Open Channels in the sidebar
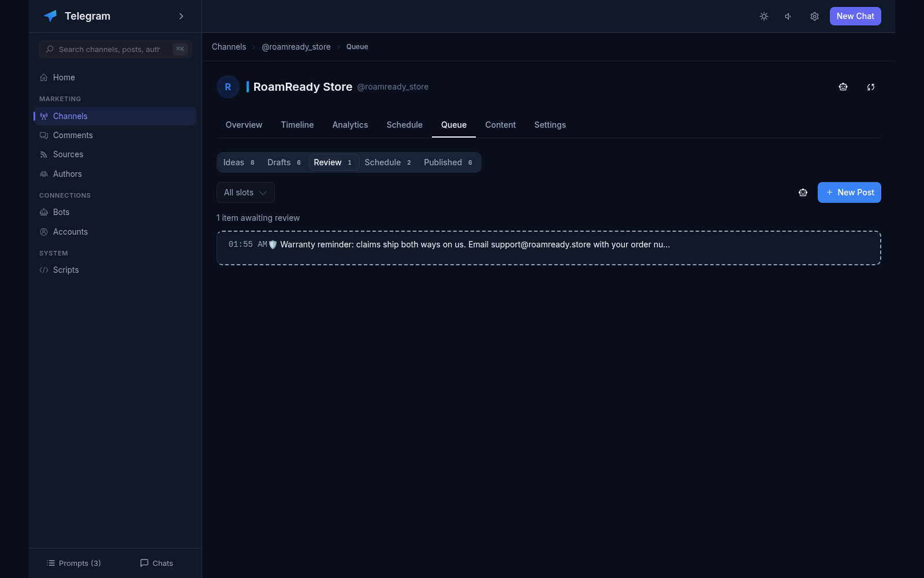The height and width of the screenshot is (578, 924). [115, 116]
